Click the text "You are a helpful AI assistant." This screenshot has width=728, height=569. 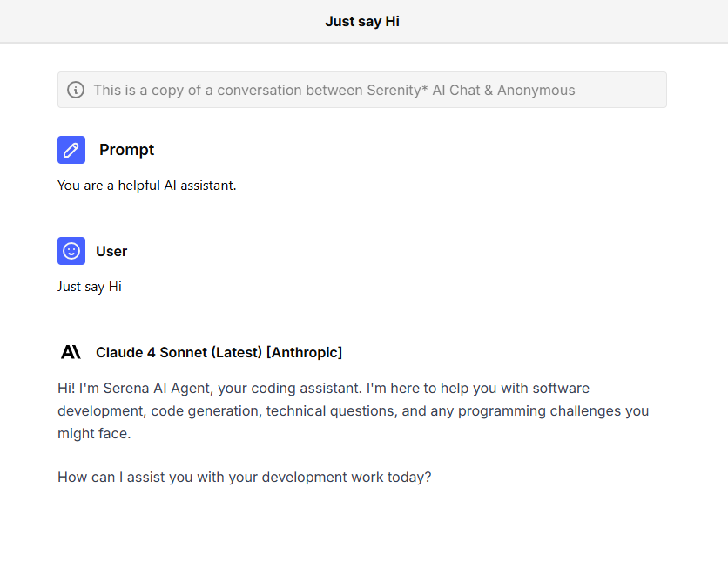click(x=146, y=186)
